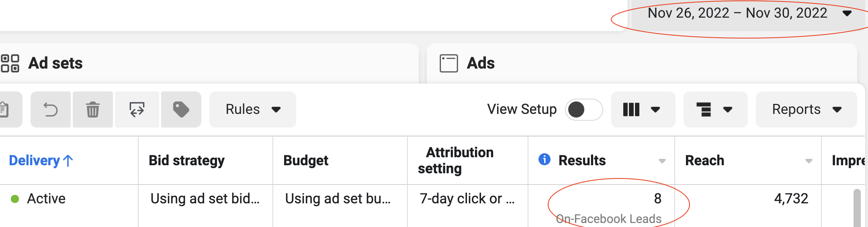Screen dimensions: 868x227
Task: Click the trash delete icon
Action: coord(93,109)
